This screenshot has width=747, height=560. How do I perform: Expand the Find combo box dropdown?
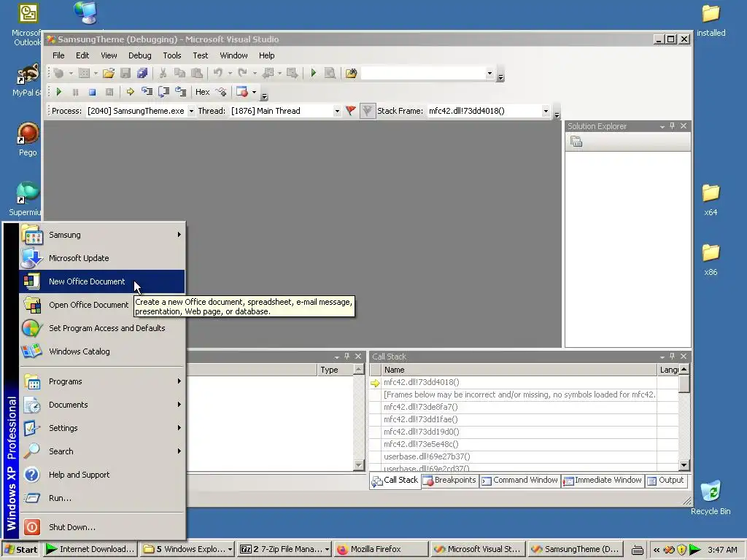coord(489,73)
